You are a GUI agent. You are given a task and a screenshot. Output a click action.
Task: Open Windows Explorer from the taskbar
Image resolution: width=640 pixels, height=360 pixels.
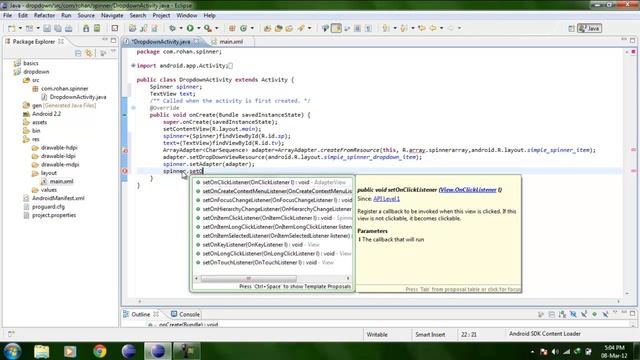pos(42,351)
